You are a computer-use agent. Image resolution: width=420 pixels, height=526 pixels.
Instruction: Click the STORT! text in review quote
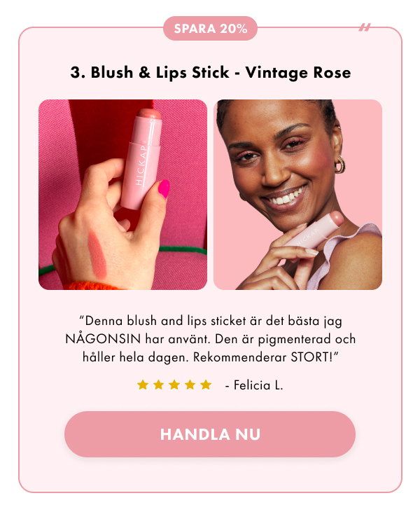(315, 357)
